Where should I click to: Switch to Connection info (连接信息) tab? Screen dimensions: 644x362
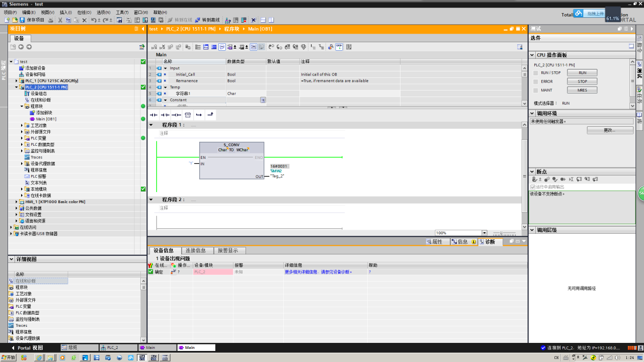coord(196,250)
